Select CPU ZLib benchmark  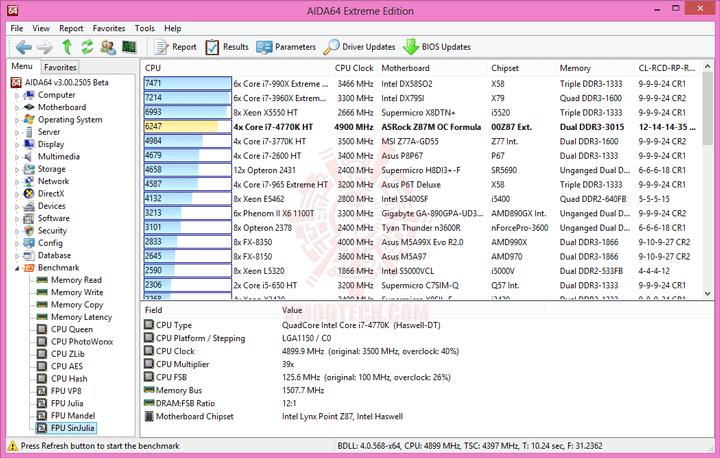coord(68,354)
